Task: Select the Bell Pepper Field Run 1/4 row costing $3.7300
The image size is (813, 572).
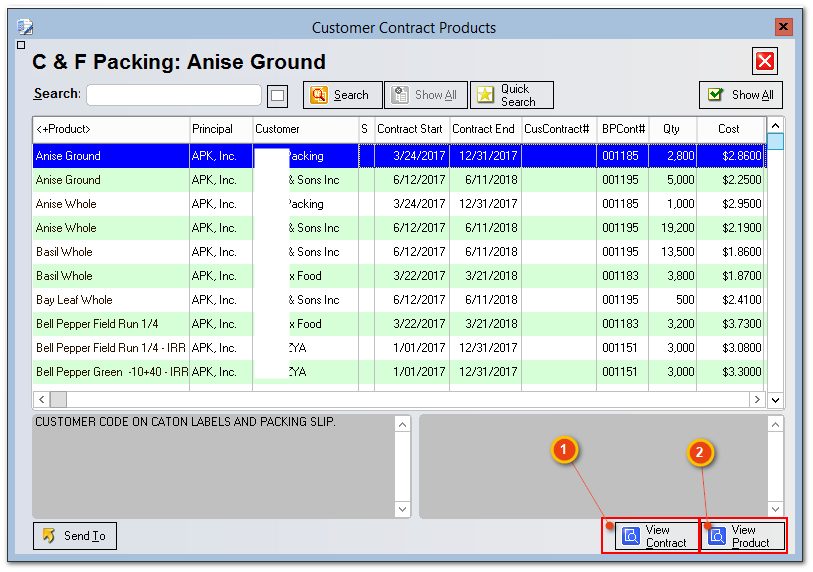Action: coord(399,324)
